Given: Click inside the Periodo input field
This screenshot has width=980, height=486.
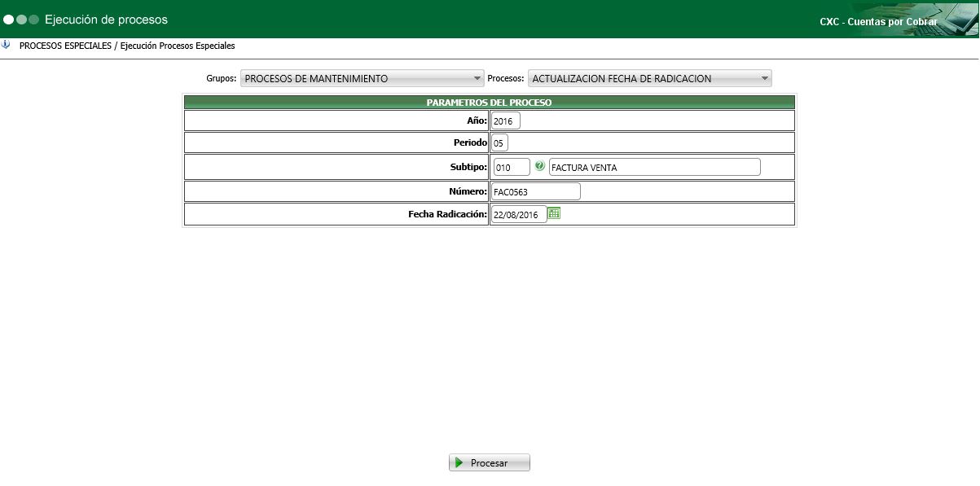Looking at the screenshot, I should pyautogui.click(x=499, y=142).
